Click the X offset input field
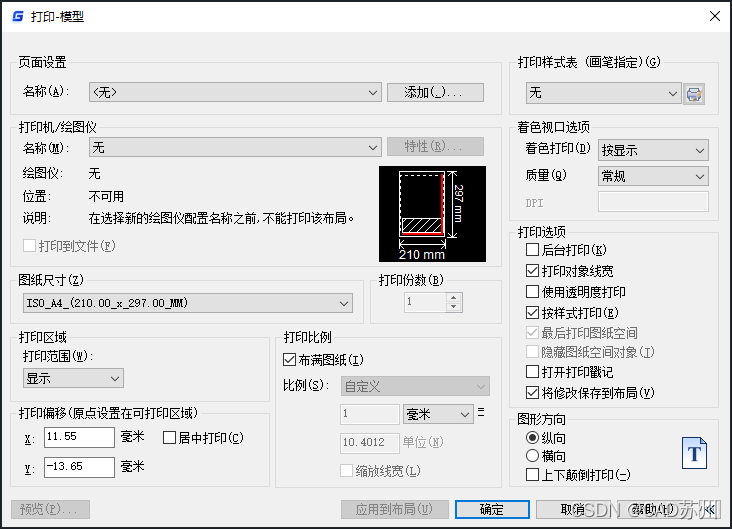Viewport: 732px width, 529px height. (79, 437)
